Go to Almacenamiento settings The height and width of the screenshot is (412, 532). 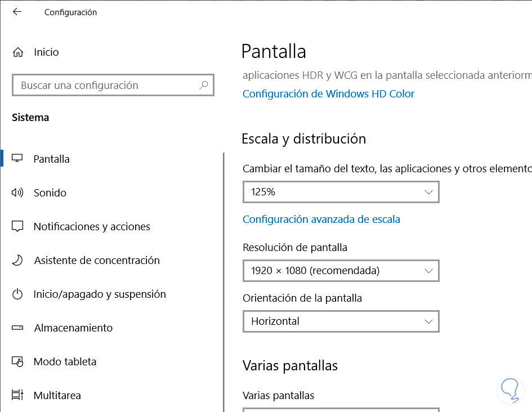click(x=73, y=328)
